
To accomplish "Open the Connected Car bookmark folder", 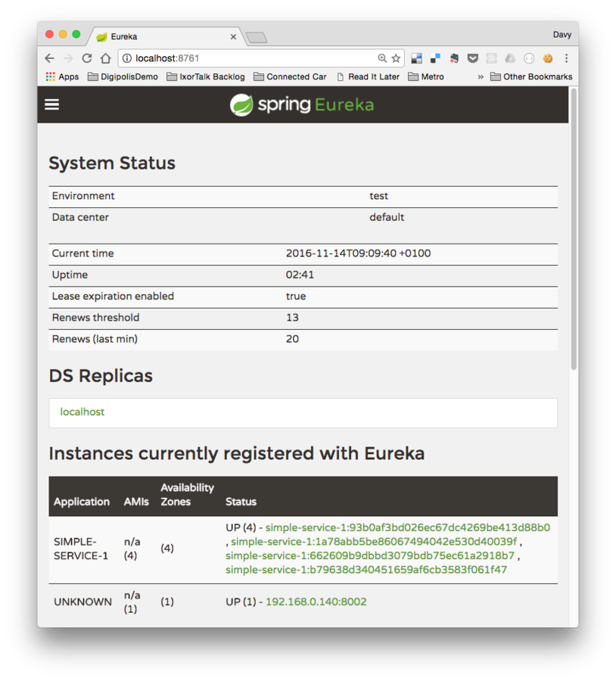I will pos(290,77).
